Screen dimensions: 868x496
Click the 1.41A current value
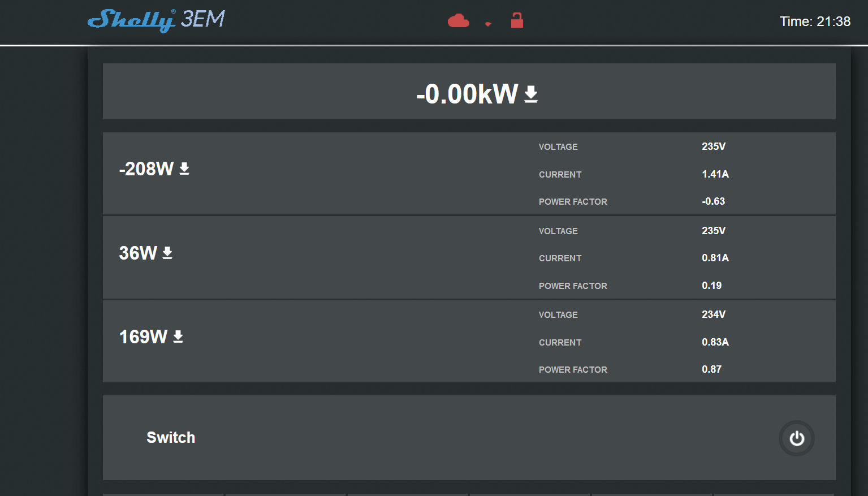[715, 174]
